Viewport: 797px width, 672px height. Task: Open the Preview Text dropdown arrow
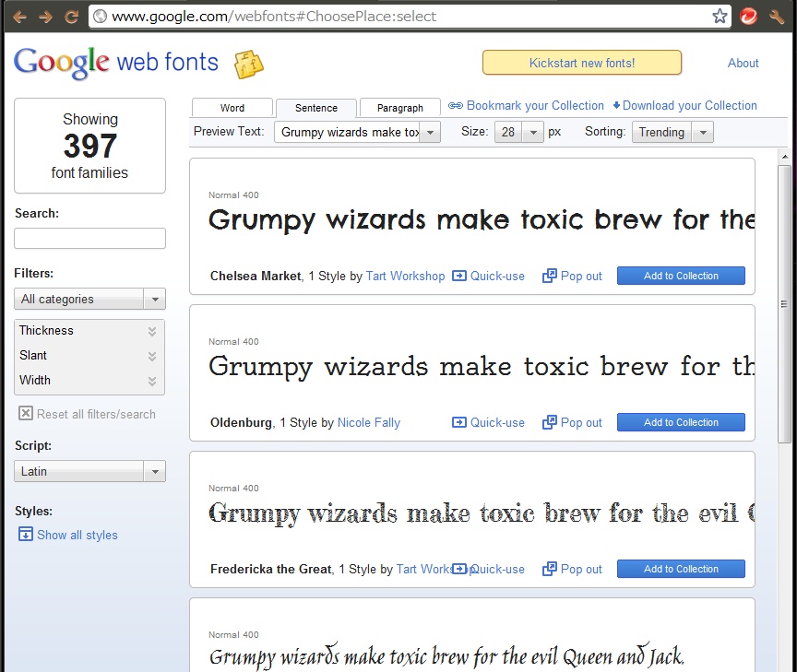[430, 133]
